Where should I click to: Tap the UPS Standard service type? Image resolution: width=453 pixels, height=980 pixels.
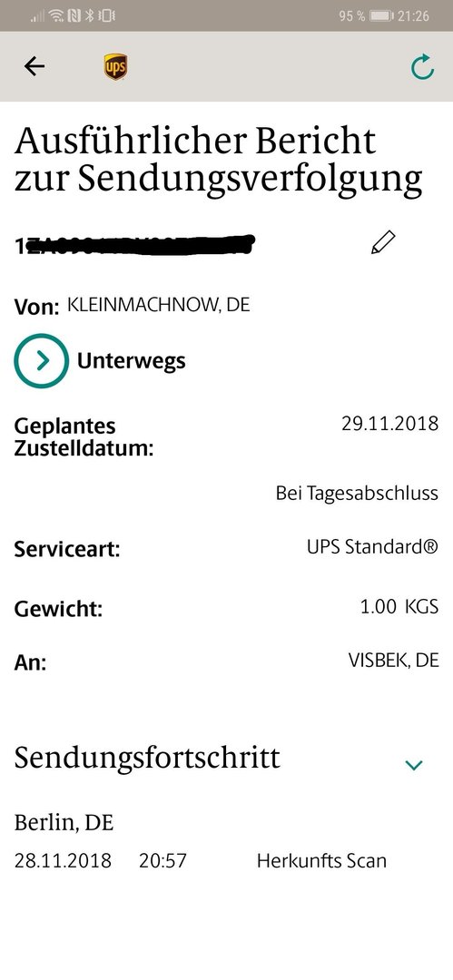coord(372,547)
